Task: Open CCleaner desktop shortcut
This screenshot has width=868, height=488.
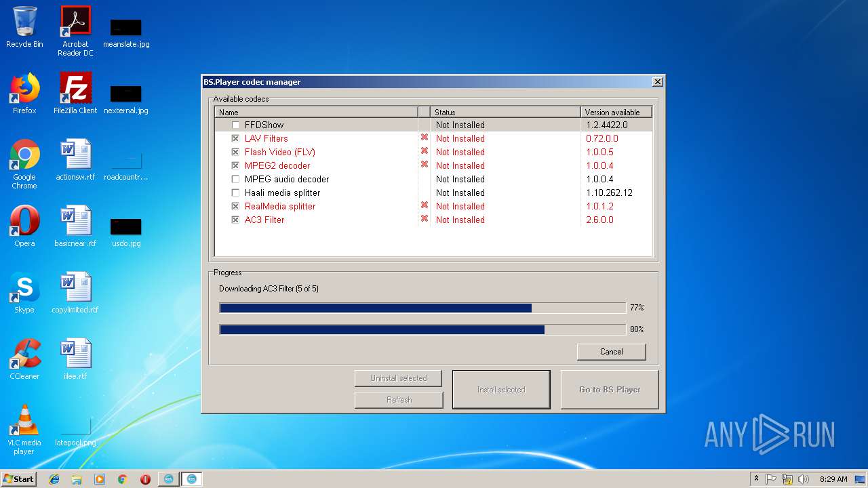Action: pos(24,360)
